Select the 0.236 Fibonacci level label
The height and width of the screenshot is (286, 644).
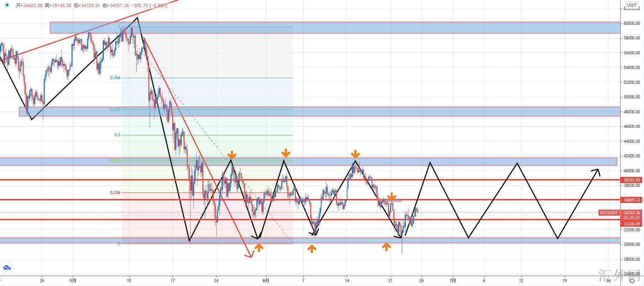coord(115,193)
